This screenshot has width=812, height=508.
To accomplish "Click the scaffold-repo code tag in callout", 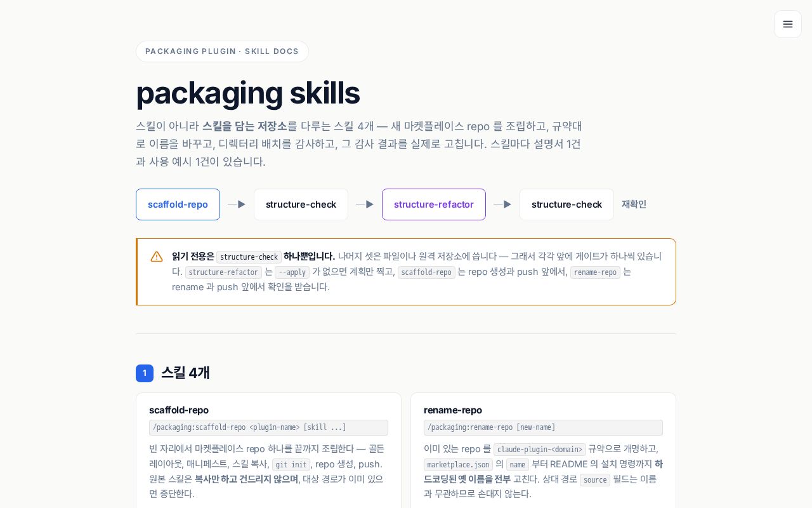I will pyautogui.click(x=426, y=272).
